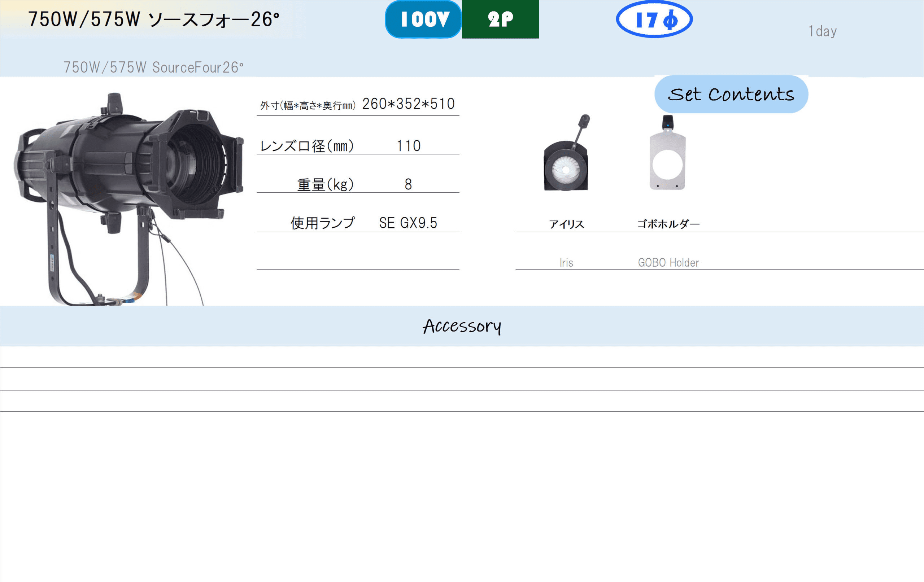Click the lens diameter value 110
The width and height of the screenshot is (924, 582).
408,146
